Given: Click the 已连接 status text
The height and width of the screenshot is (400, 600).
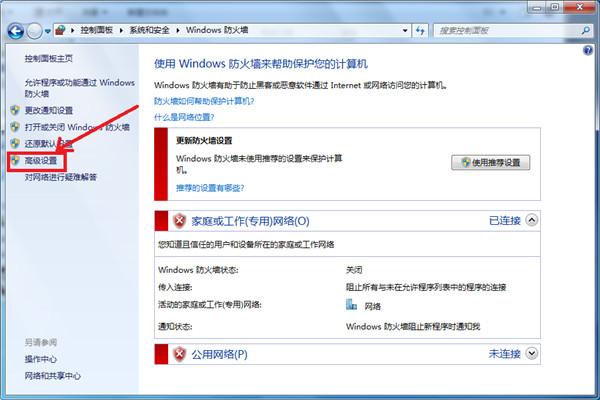Looking at the screenshot, I should point(505,221).
